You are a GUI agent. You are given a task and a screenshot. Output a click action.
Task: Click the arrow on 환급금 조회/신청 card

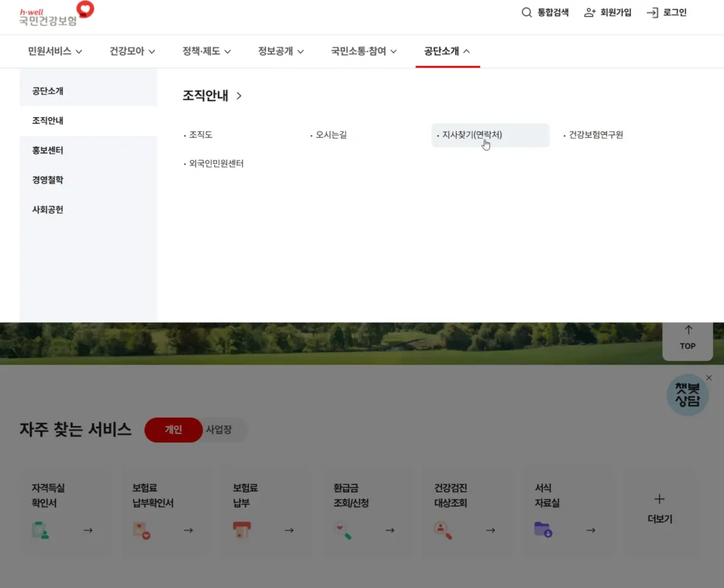click(390, 530)
